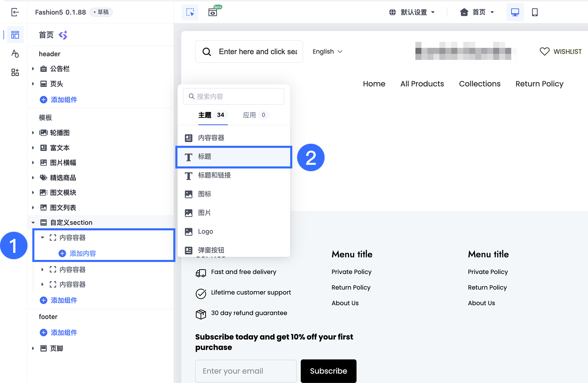588x383 pixels.
Task: Open the English language dropdown
Action: click(327, 52)
